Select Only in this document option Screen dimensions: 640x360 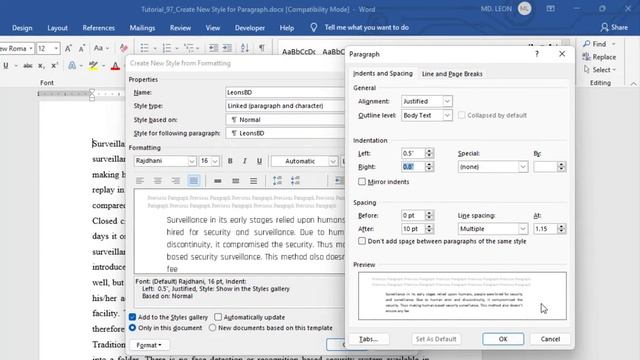(x=133, y=327)
